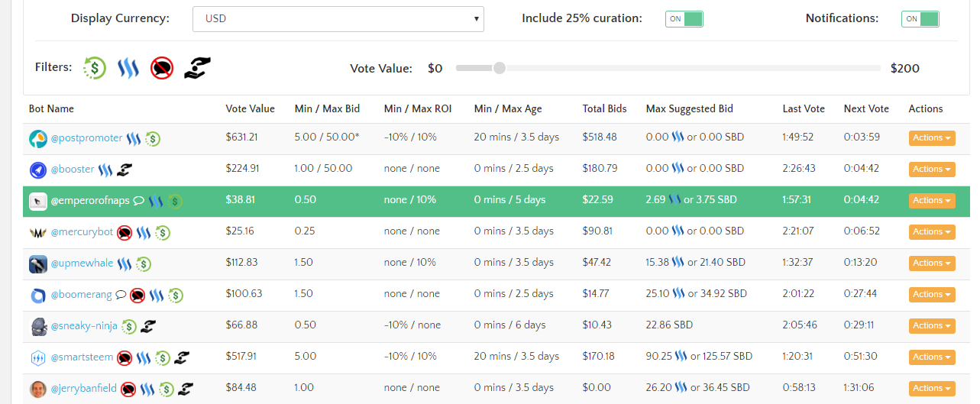Click the Max Suggested Bid column header
The width and height of the screenshot is (980, 404).
pyautogui.click(x=690, y=109)
